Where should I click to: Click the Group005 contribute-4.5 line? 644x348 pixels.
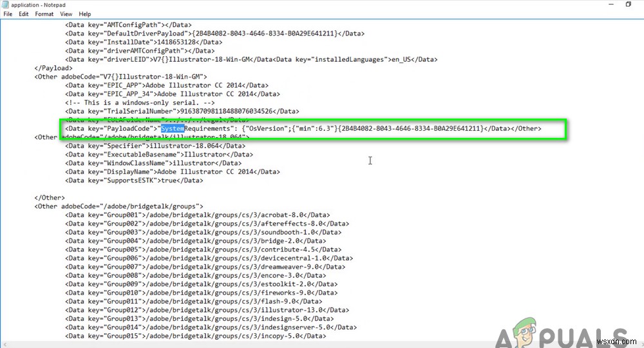pyautogui.click(x=204, y=249)
